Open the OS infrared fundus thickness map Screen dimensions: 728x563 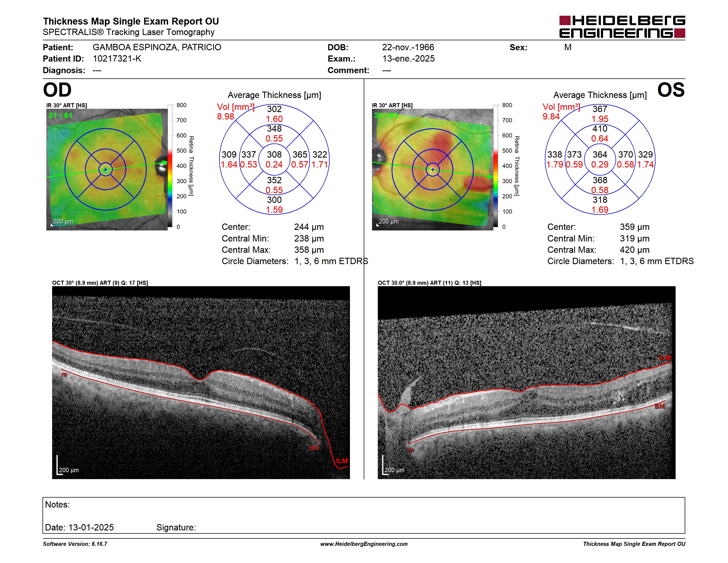coord(432,169)
